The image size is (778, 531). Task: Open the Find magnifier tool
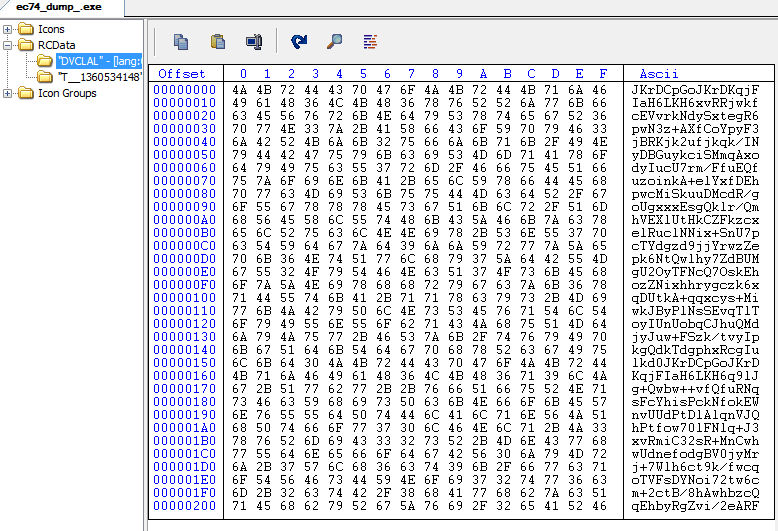coord(335,41)
